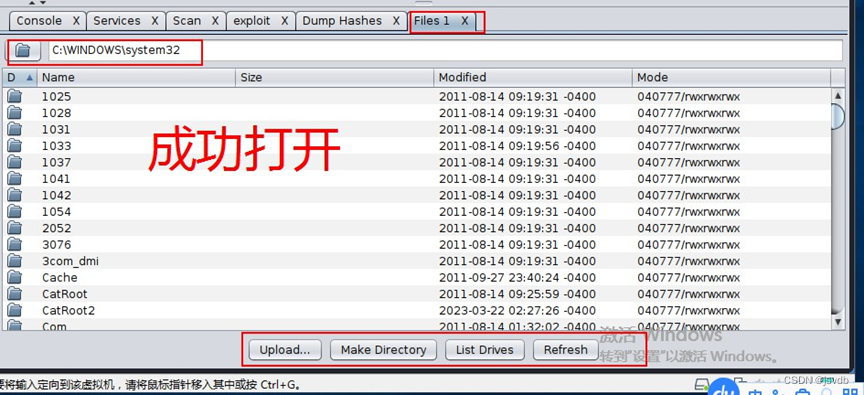Click the Refresh button
Screen dimensions: 864x395
565,350
